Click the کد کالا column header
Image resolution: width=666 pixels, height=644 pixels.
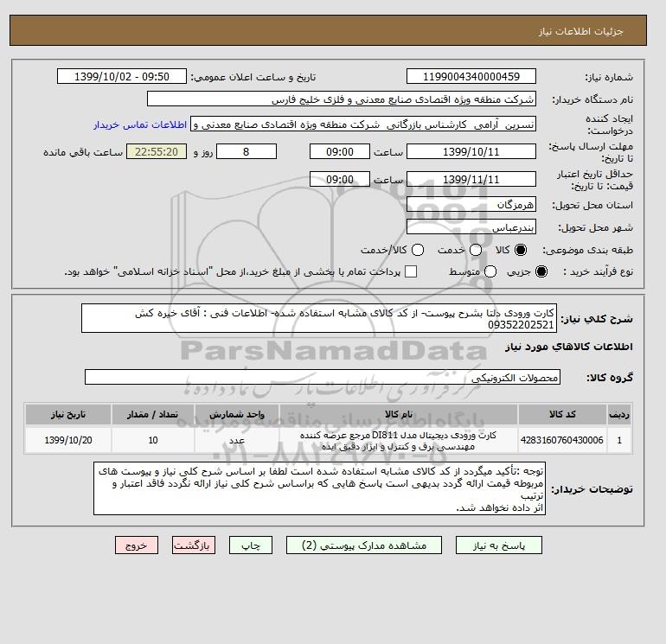[562, 414]
